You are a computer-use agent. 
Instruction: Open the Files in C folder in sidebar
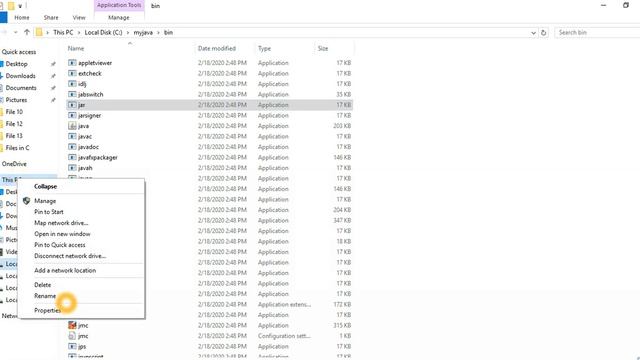point(18,148)
